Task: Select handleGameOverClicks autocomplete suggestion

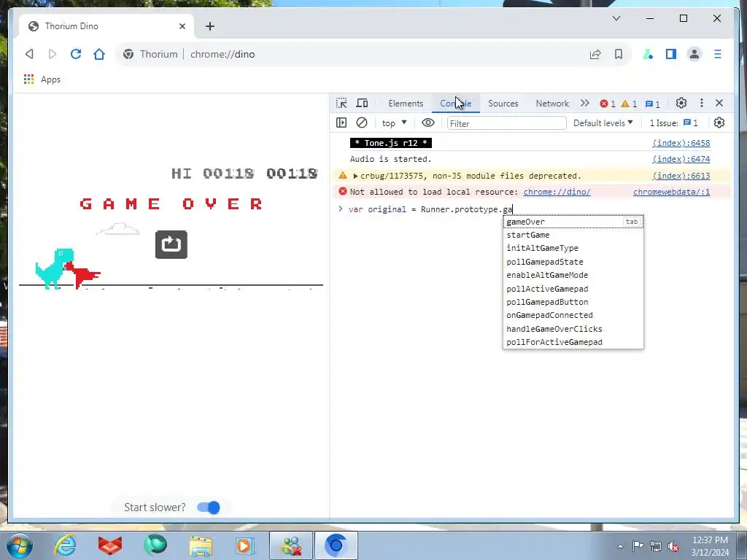Action: coord(573,329)
